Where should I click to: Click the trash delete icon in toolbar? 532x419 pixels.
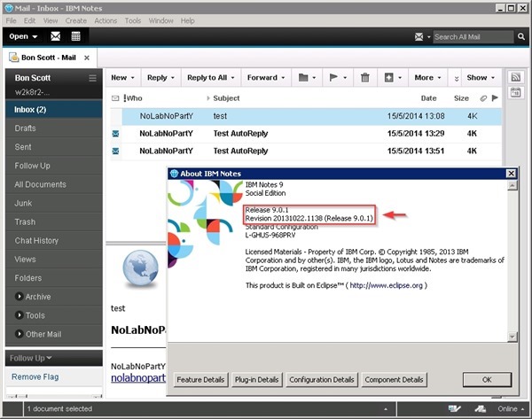pos(365,78)
